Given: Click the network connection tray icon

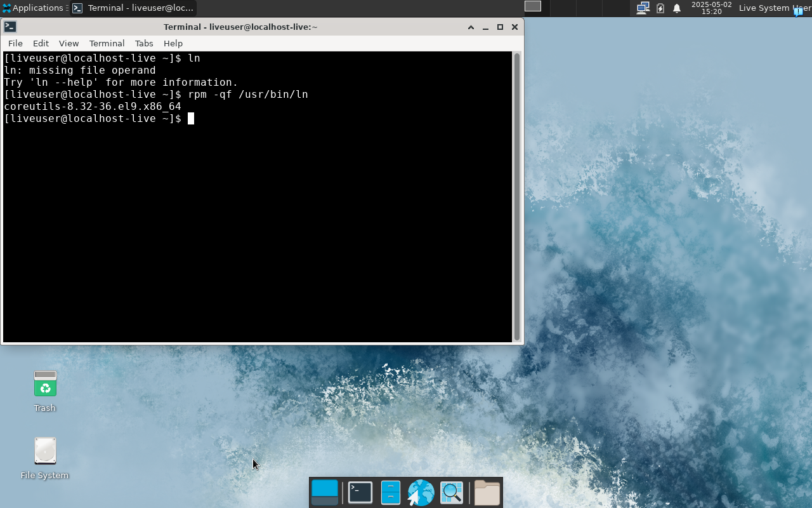Looking at the screenshot, I should (x=643, y=8).
